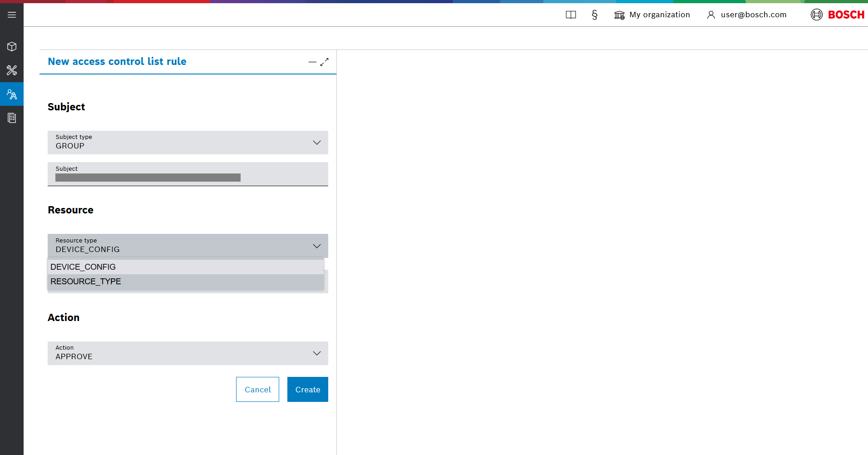The height and width of the screenshot is (455, 868).
Task: Click the Cancel button
Action: [x=257, y=390]
